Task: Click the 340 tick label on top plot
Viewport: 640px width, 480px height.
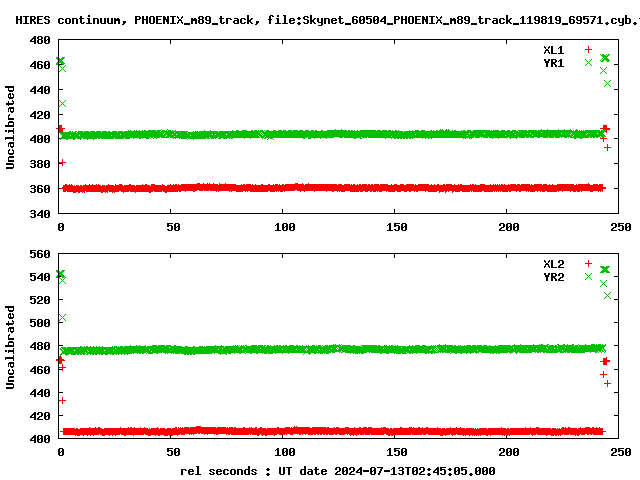Action: pos(40,214)
